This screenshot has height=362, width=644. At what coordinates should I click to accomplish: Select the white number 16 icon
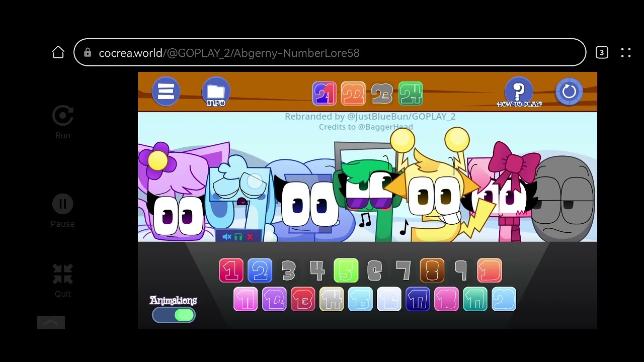tap(389, 299)
